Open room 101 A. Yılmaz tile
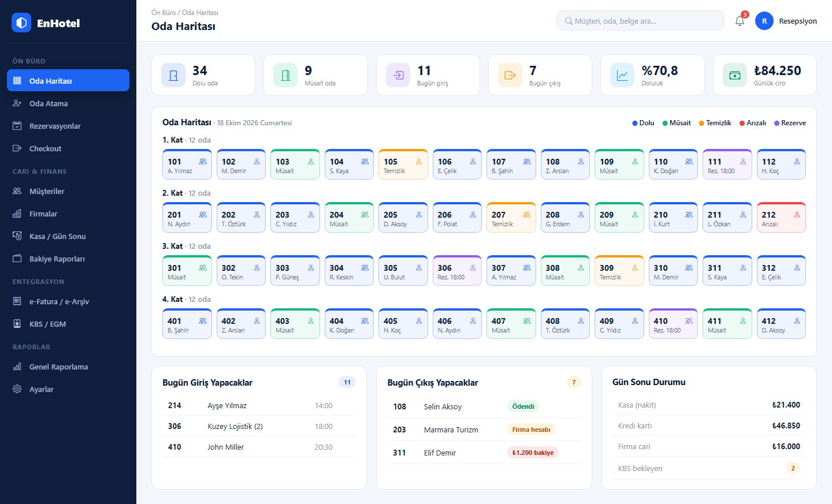 click(x=187, y=165)
